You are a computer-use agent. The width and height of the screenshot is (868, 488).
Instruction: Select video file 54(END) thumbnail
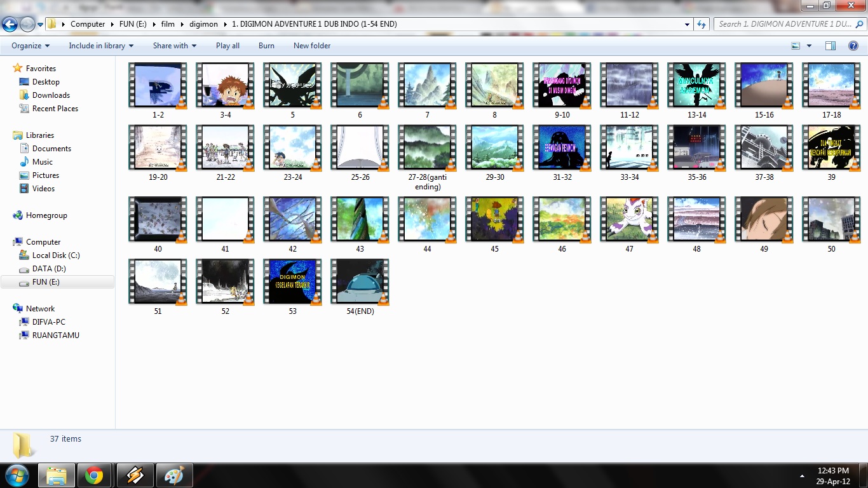click(360, 281)
